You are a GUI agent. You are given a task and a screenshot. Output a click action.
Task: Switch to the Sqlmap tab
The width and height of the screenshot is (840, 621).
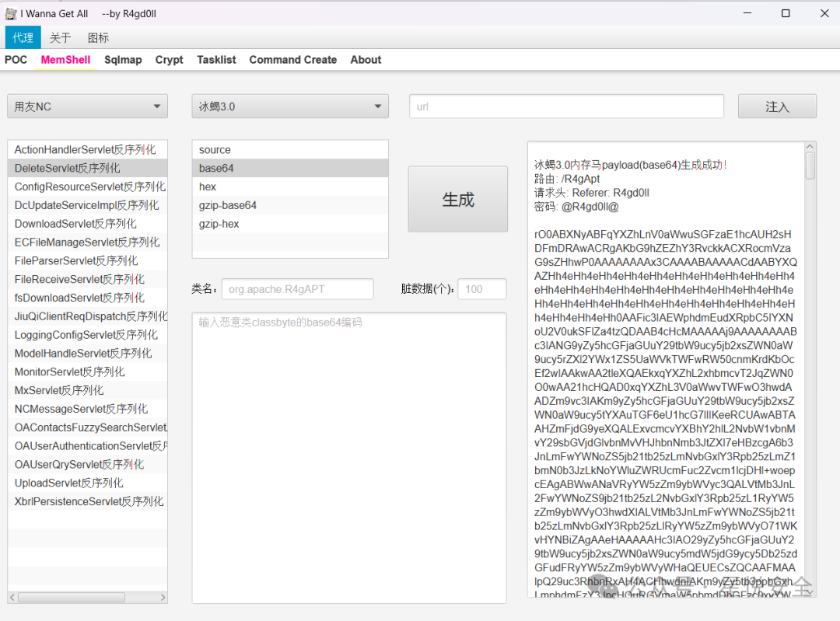(x=123, y=60)
